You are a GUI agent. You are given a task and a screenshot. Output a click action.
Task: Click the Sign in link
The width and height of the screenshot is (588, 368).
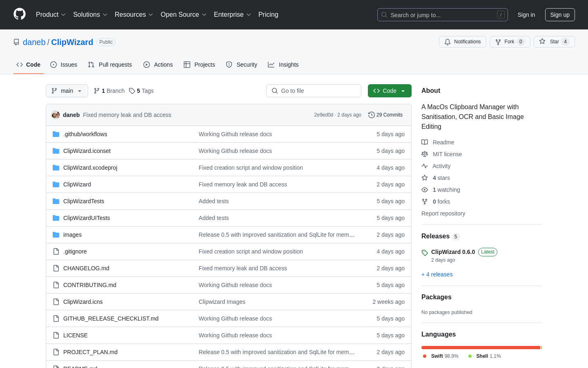coord(526,15)
